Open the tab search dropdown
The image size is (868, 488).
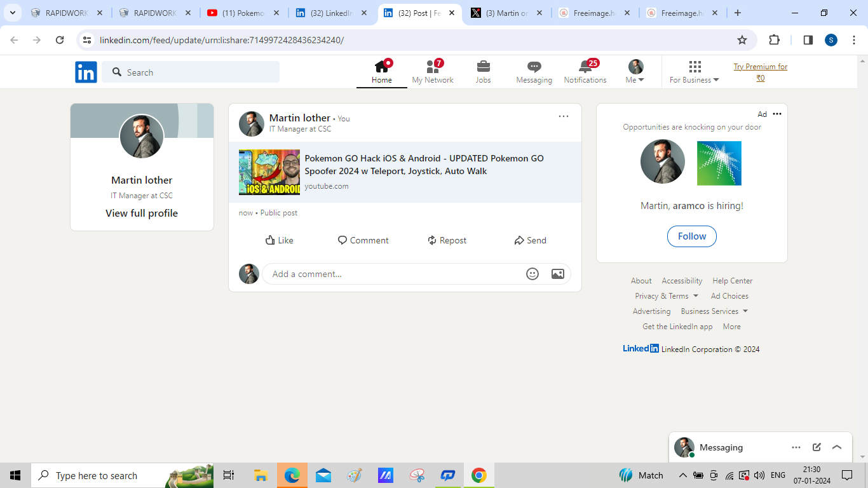pyautogui.click(x=12, y=13)
